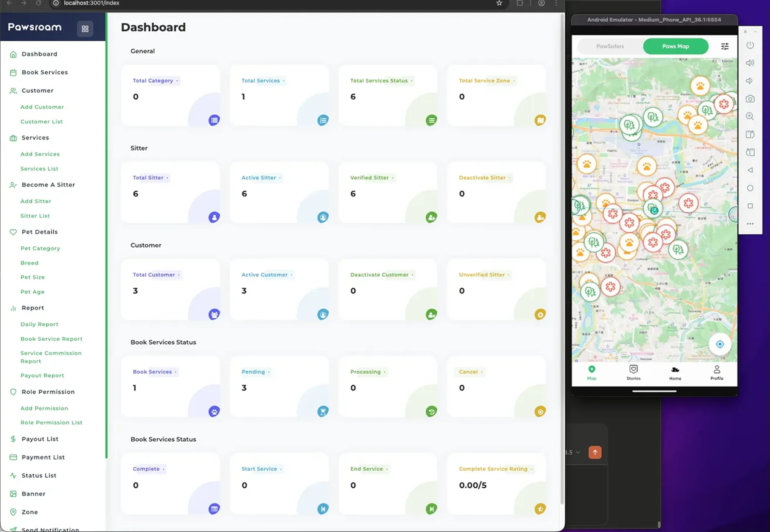
Task: Open the Daily Report page
Action: (39, 324)
